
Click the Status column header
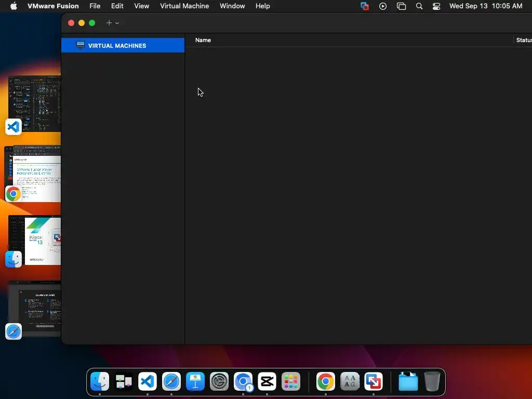524,40
